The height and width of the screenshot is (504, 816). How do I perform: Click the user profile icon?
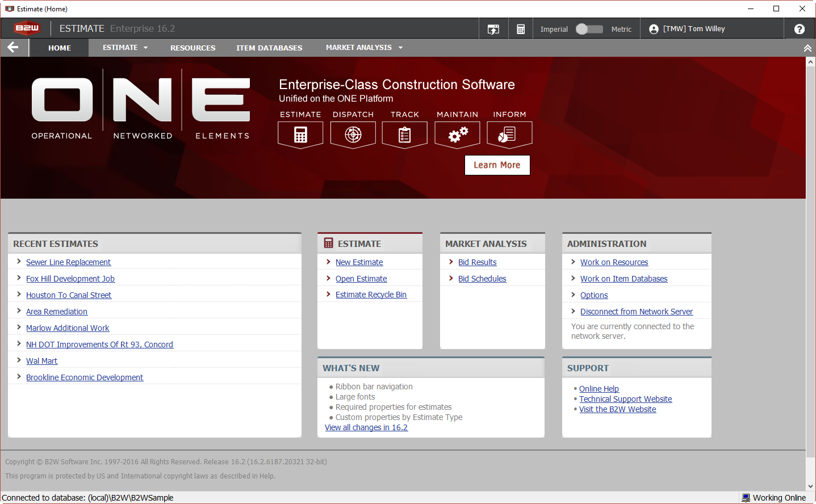[654, 29]
